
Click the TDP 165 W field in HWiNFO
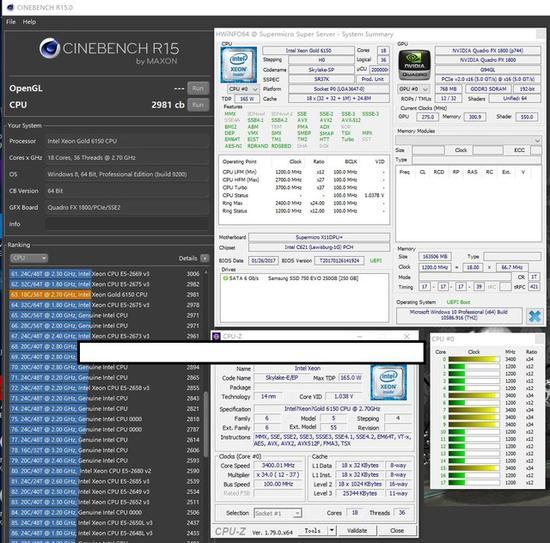tap(247, 99)
